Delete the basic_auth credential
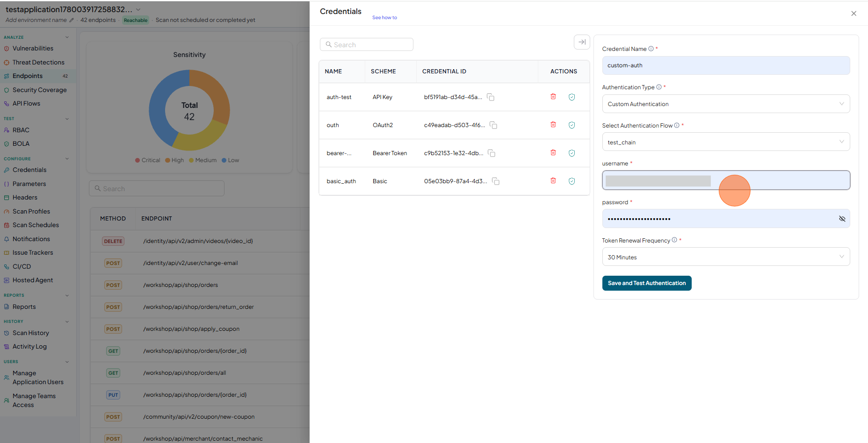This screenshot has height=443, width=868. click(x=553, y=181)
